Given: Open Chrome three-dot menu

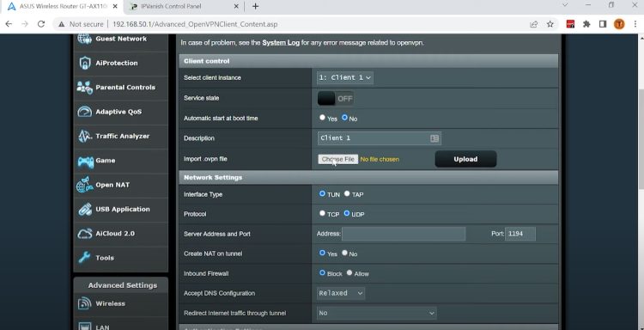Looking at the screenshot, I should coord(635,24).
